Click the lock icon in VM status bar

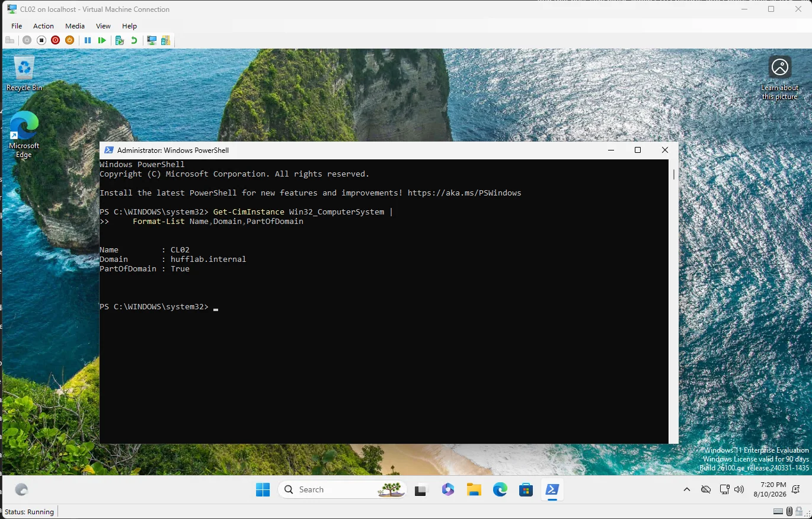click(x=800, y=511)
